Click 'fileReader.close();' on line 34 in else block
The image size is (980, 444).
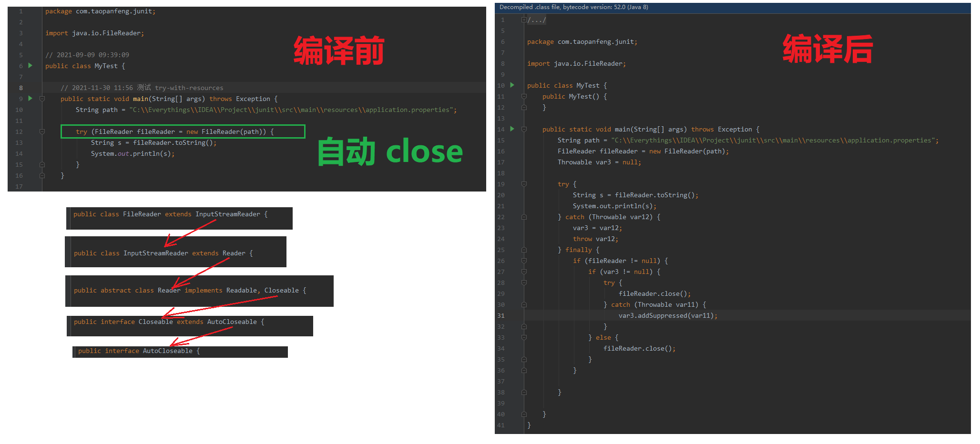click(639, 348)
